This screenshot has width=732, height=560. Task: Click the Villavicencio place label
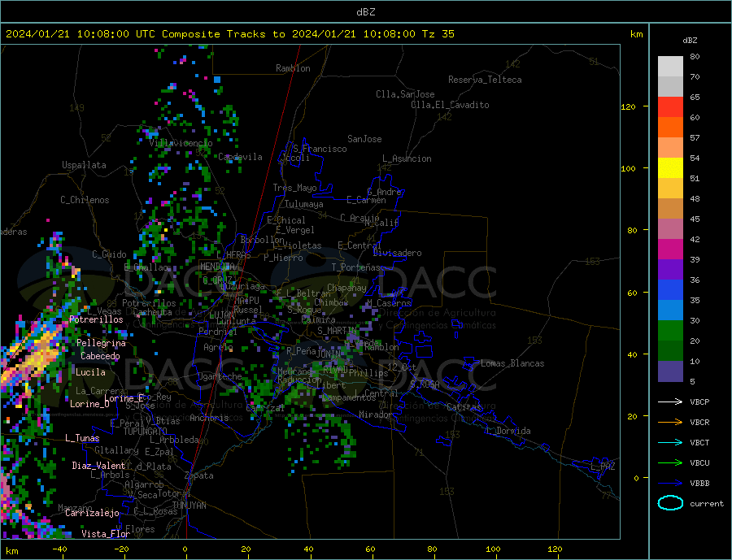181,143
